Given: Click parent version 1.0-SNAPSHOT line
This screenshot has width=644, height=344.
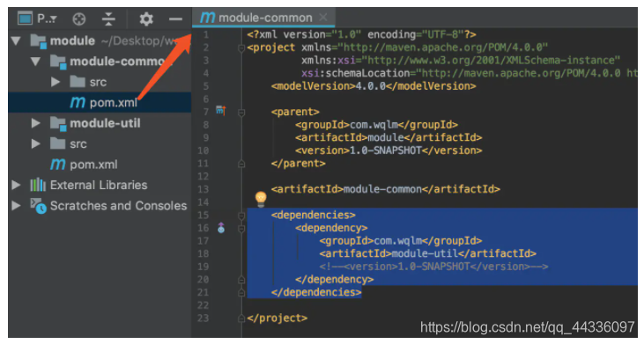Looking at the screenshot, I should (x=389, y=150).
